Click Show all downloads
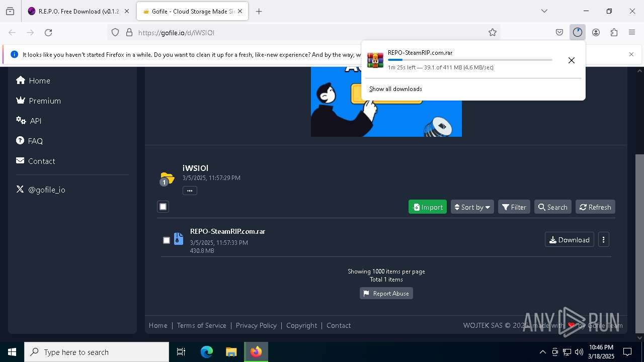The image size is (644, 362). [395, 89]
